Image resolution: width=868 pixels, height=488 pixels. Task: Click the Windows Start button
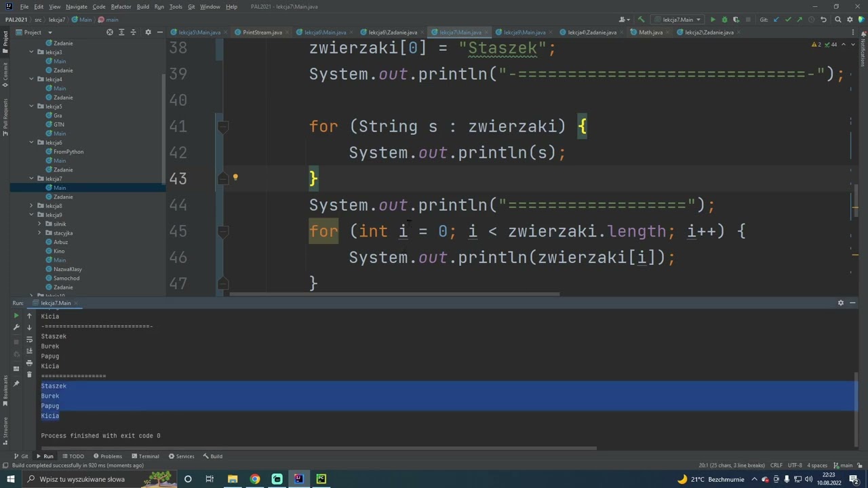point(10,479)
